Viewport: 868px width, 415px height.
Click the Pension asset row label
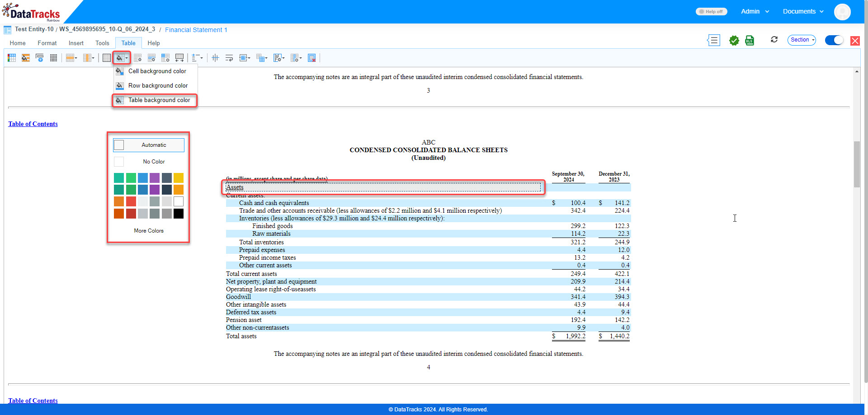(x=244, y=320)
